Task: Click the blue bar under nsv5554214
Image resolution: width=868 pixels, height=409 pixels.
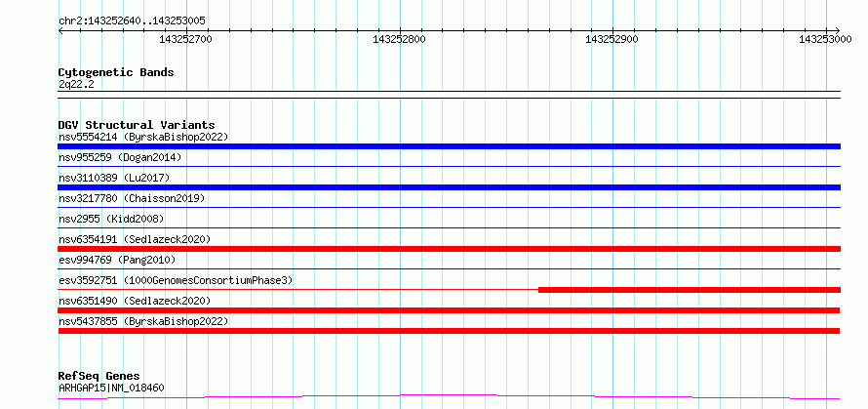Action: pyautogui.click(x=449, y=146)
